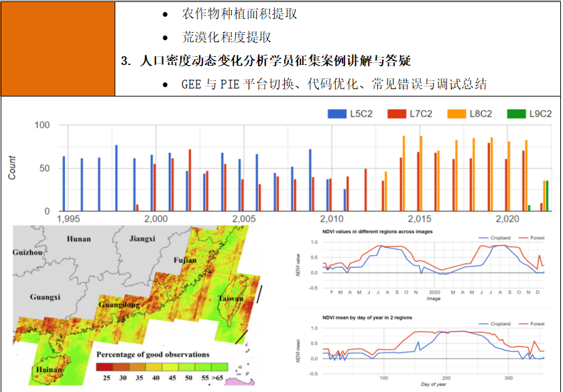
Task: Click the 100 y-axis label on bar chart
Action: (x=42, y=125)
